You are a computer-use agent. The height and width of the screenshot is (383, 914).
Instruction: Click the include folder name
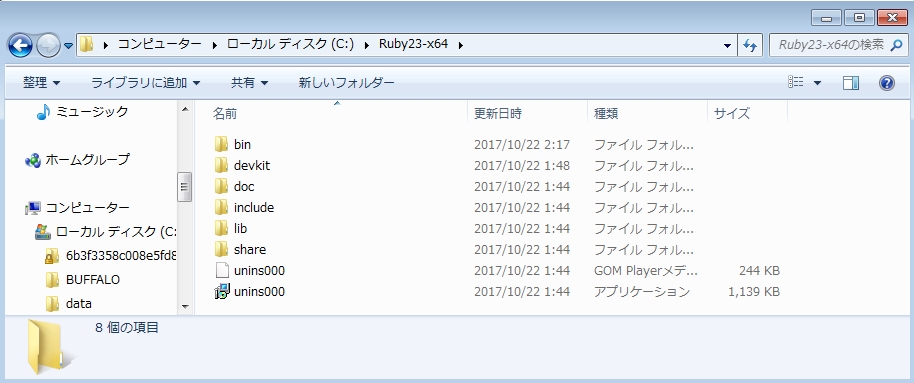pyautogui.click(x=254, y=208)
